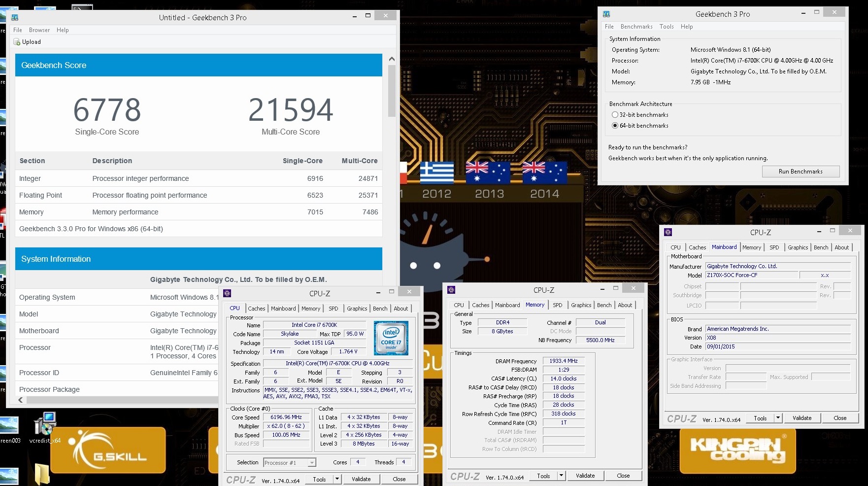Click the Geekbench results vertical scrollbar thumb
Viewport: 868px width, 486px height.
(392, 90)
